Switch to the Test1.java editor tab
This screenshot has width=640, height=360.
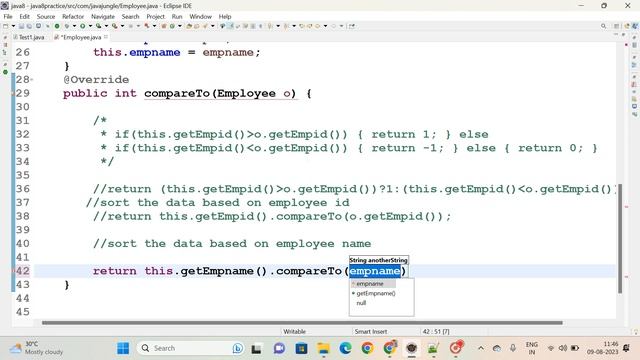[x=29, y=37]
